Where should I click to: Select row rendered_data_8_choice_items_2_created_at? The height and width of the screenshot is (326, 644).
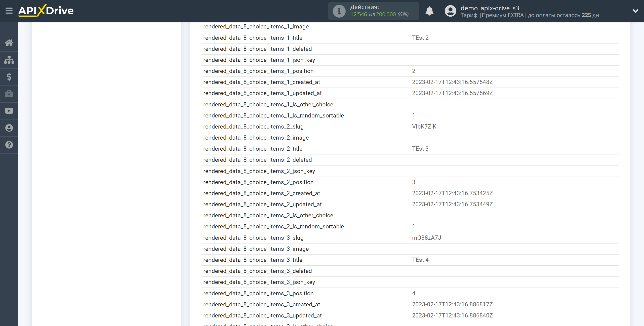coord(410,193)
